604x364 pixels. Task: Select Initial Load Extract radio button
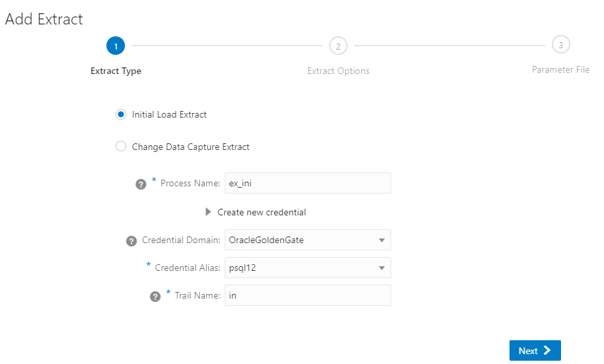(x=121, y=114)
